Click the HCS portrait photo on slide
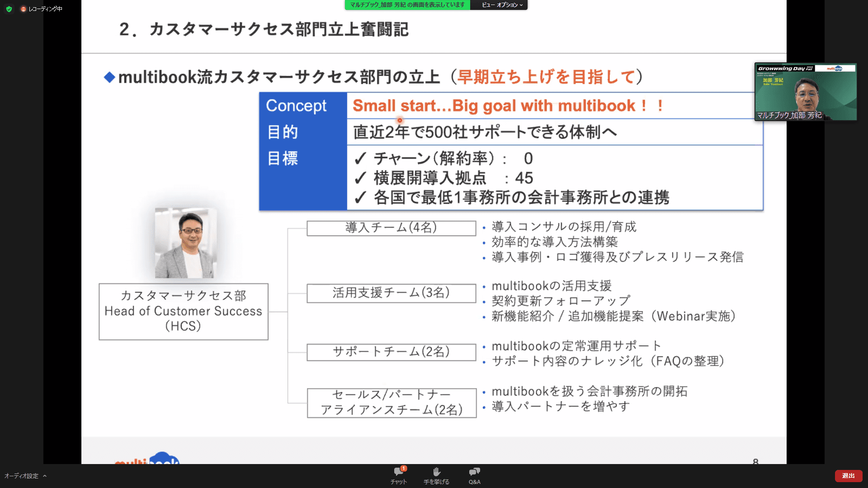Image resolution: width=868 pixels, height=488 pixels. click(185, 243)
